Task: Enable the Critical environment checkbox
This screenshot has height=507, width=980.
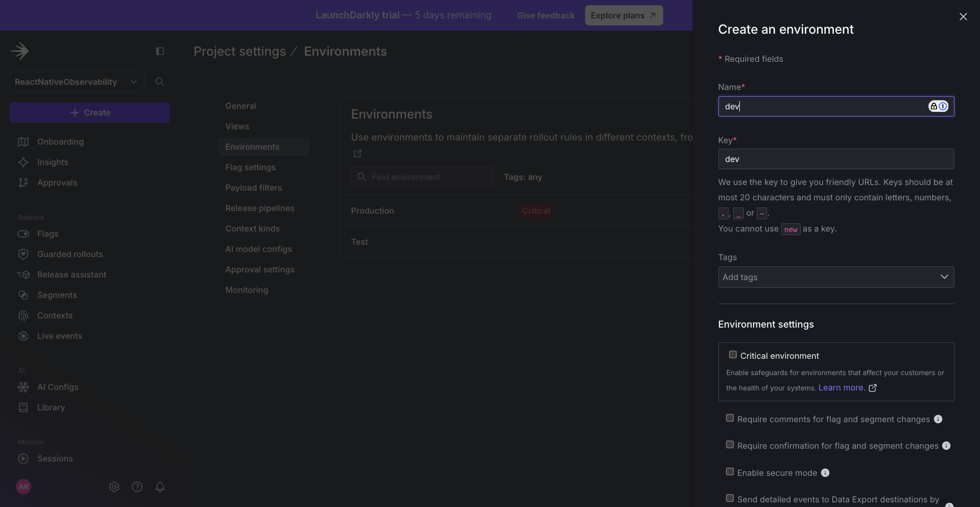Action: click(732, 354)
